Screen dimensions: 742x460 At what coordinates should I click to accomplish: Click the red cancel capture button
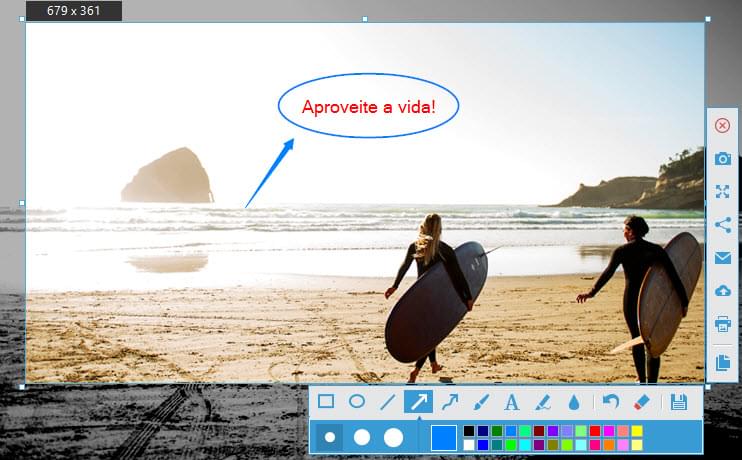point(722,125)
